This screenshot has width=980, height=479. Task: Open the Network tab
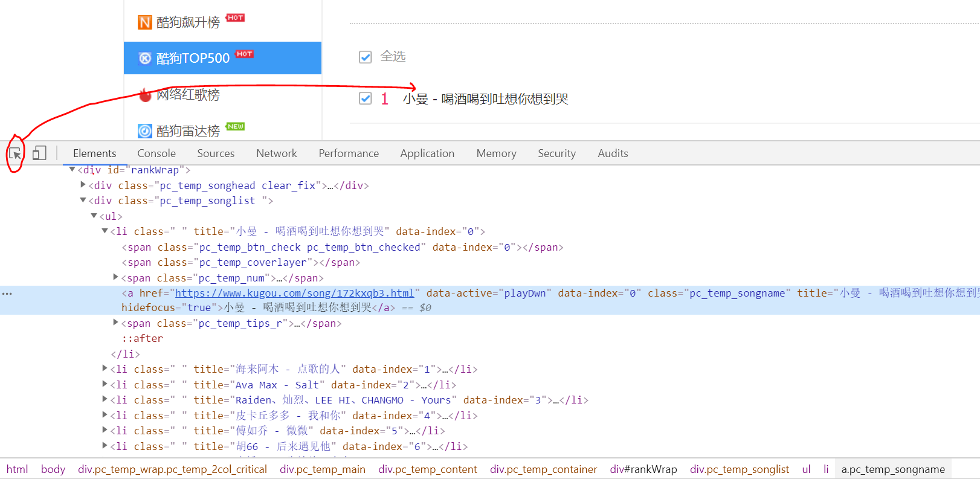click(277, 153)
